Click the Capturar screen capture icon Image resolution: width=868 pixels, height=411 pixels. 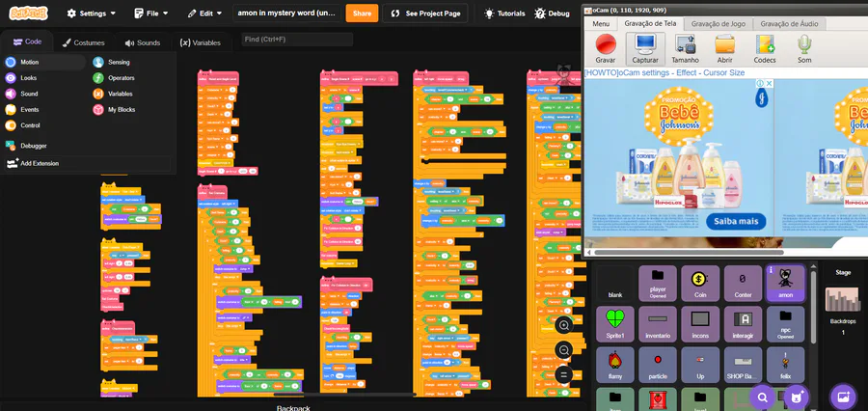tap(645, 49)
